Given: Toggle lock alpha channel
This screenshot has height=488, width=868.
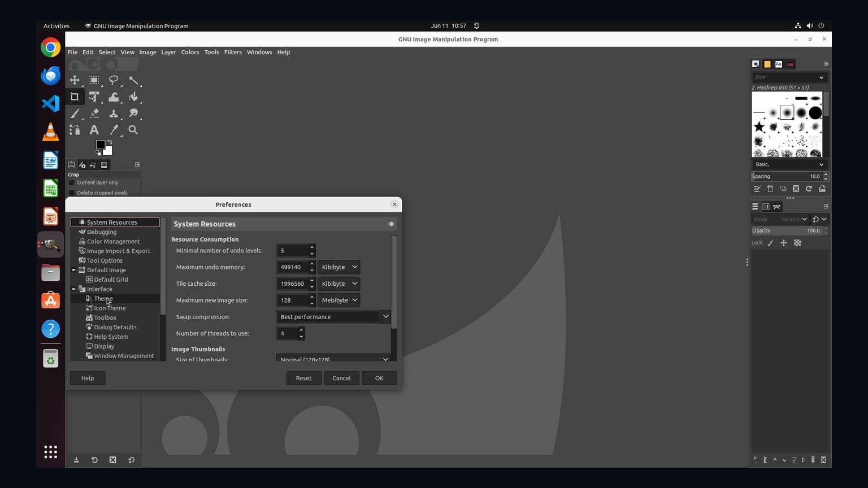Looking at the screenshot, I should point(797,243).
